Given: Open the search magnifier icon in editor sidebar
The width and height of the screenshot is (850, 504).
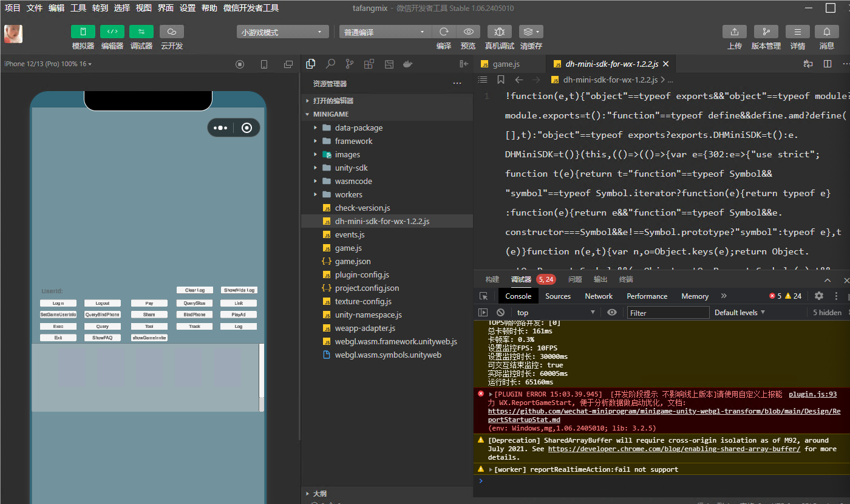Looking at the screenshot, I should [x=330, y=64].
